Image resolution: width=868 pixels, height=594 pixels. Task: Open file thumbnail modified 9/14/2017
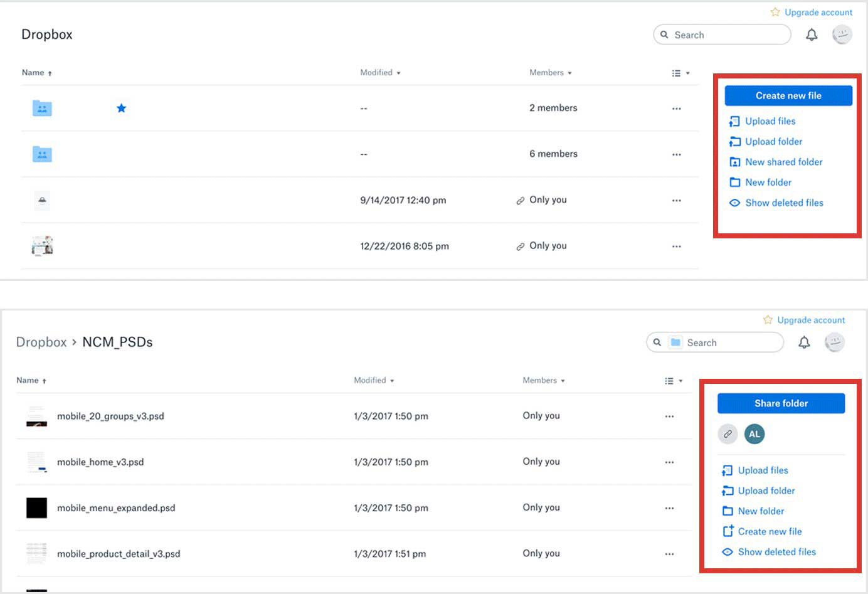click(x=42, y=200)
